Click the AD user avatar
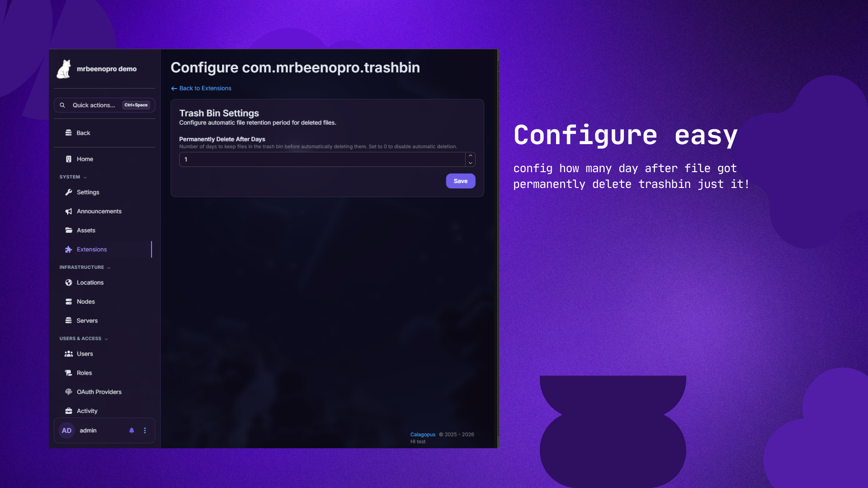The height and width of the screenshot is (488, 868). 67,431
